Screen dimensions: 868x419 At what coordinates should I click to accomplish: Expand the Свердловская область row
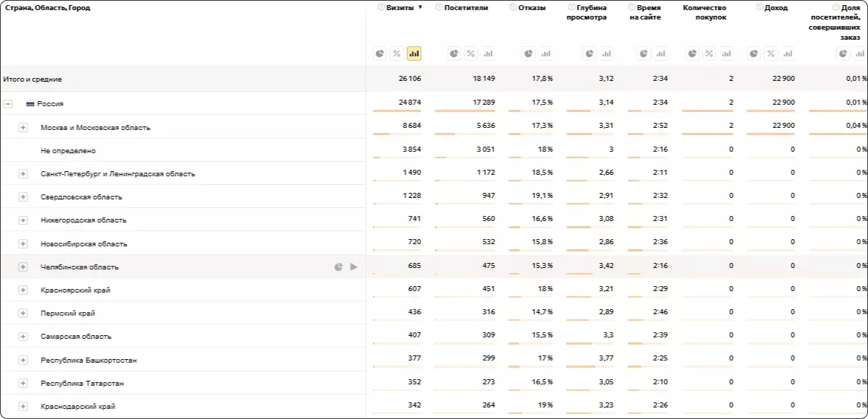pos(23,197)
